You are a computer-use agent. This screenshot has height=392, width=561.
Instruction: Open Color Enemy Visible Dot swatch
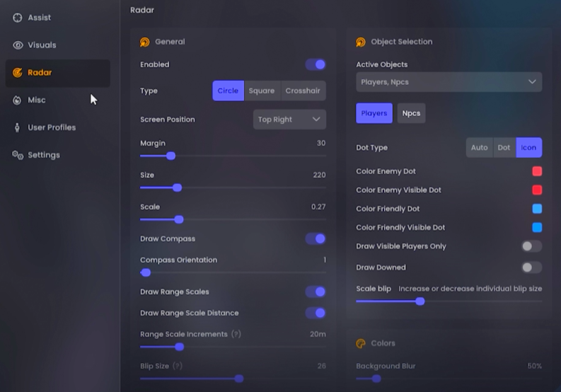537,190
